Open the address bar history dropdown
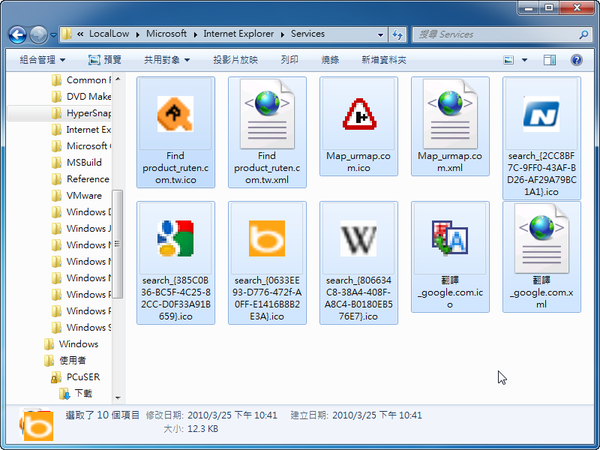Screen dimensions: 600x450 pyautogui.click(x=380, y=35)
